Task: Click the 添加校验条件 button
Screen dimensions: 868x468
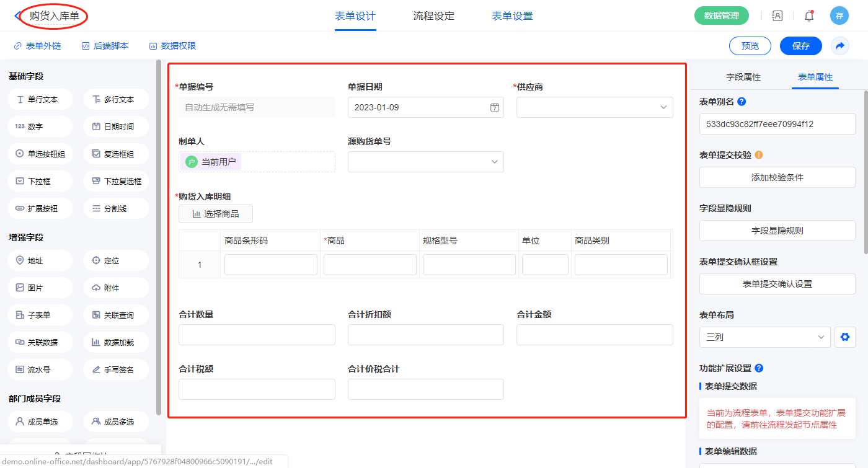Action: [x=777, y=177]
